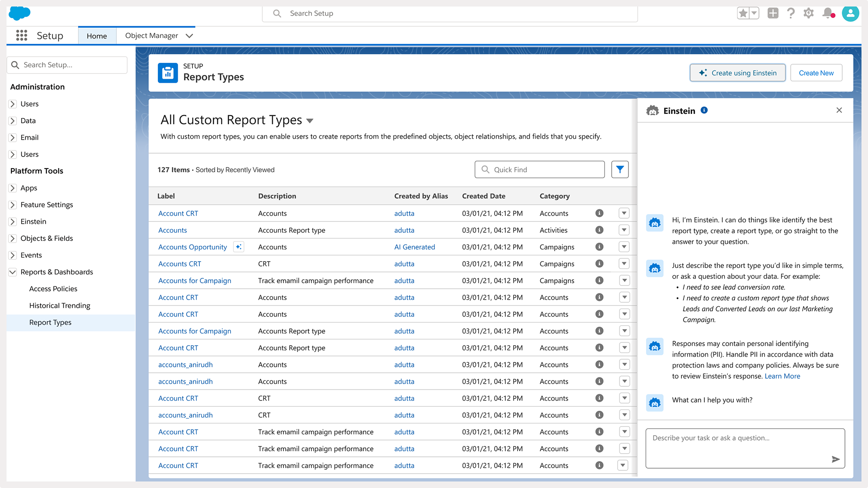Open the All Custom Report Types list view dropdown
Screen dimensions: 868x488
pyautogui.click(x=310, y=121)
